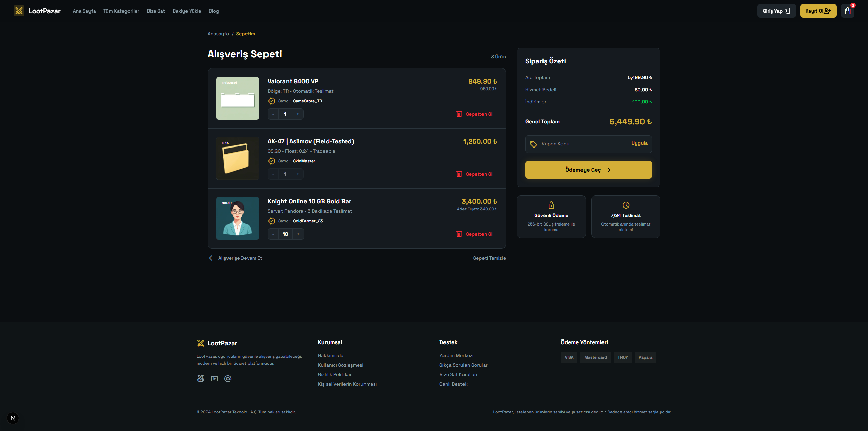Click Uygula to apply coupon
Viewport: 868px width, 431px height.
click(639, 143)
